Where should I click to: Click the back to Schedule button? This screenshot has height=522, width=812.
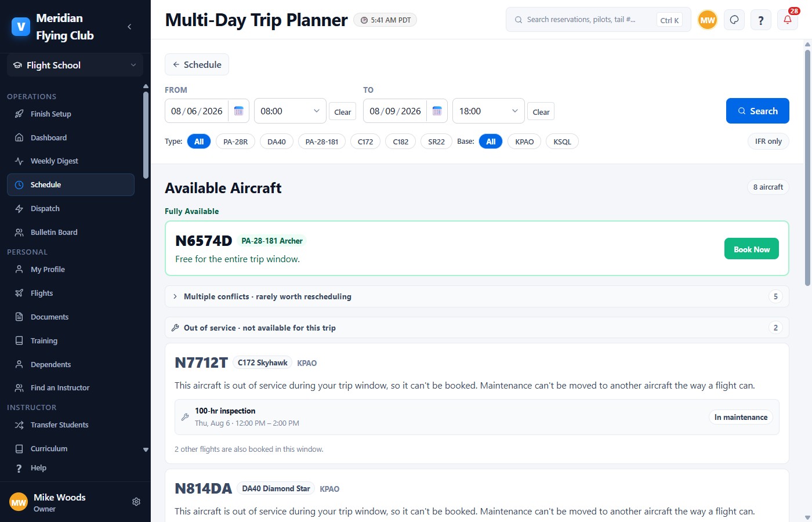click(197, 64)
